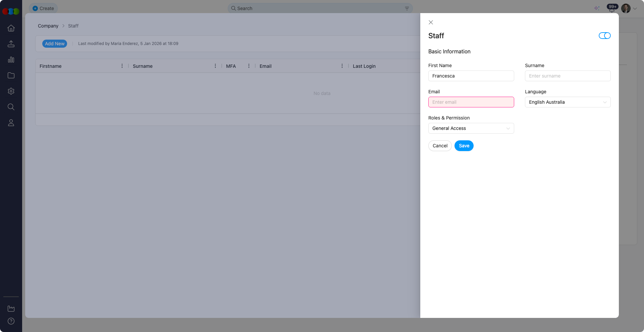The width and height of the screenshot is (644, 332).
Task: Close the Staff side panel
Action: point(431,22)
